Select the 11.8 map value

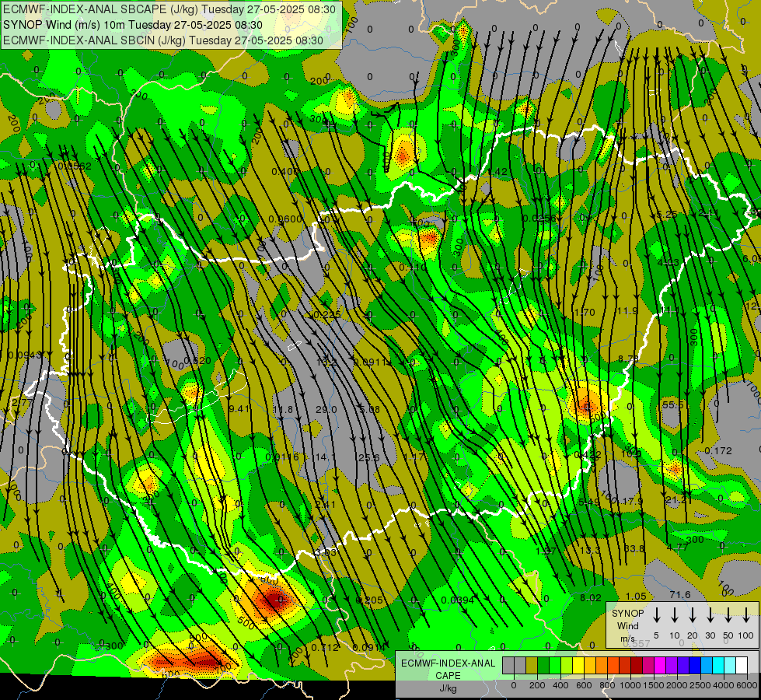click(x=283, y=410)
